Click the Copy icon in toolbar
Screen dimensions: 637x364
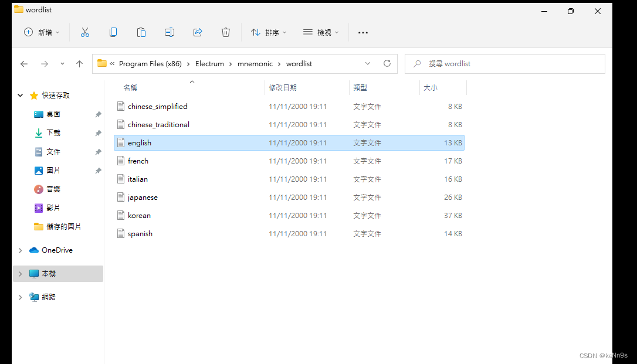pyautogui.click(x=113, y=32)
